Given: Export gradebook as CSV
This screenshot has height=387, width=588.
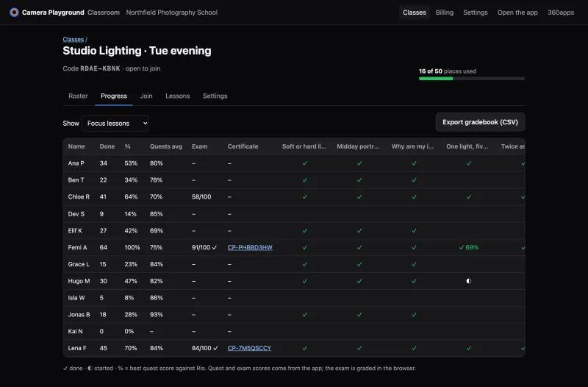Looking at the screenshot, I should tap(480, 122).
